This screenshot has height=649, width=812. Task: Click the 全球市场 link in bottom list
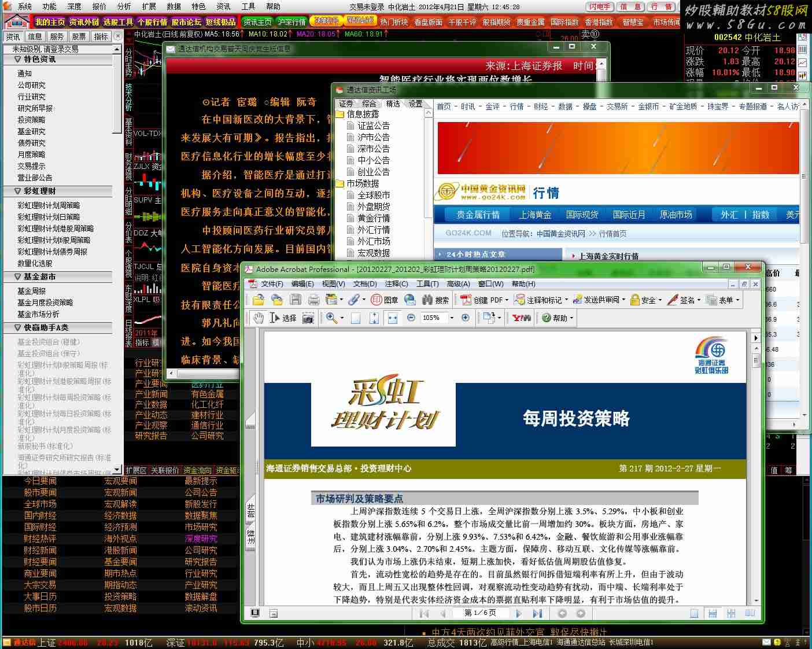[x=40, y=504]
